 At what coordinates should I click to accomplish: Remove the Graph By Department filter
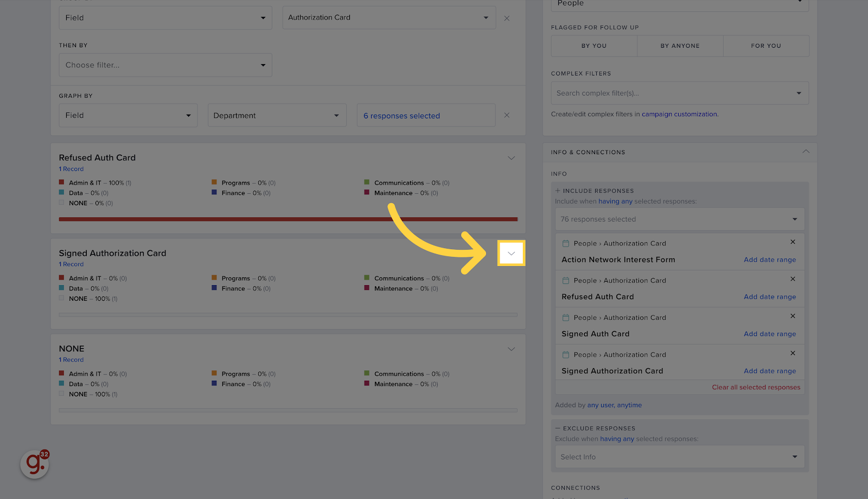(x=507, y=115)
